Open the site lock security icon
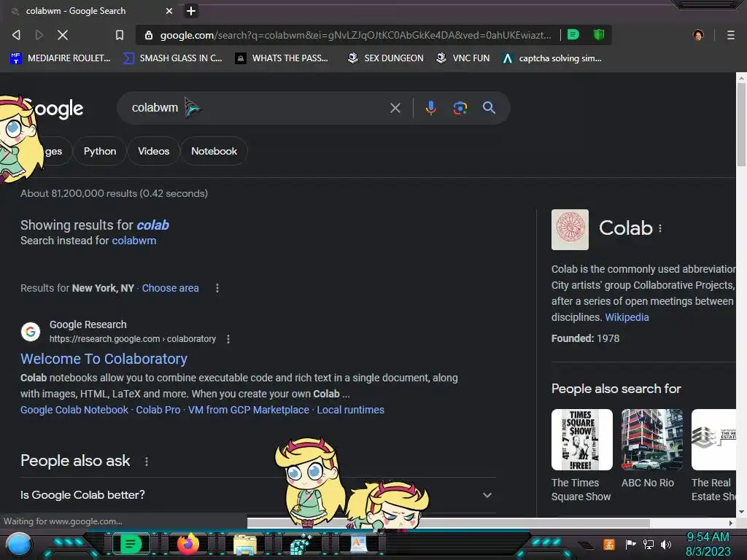This screenshot has height=560, width=747. tap(149, 35)
